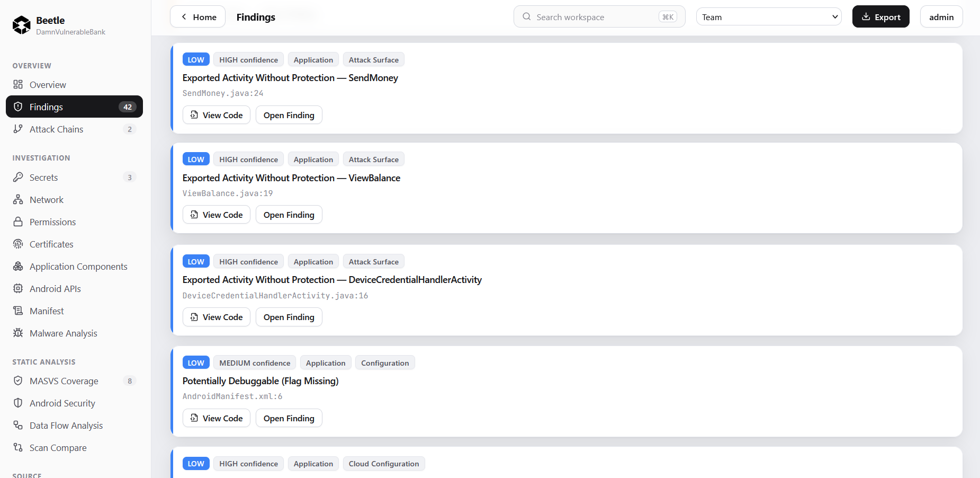Click the Beetle logo icon
980x478 pixels.
tap(22, 25)
